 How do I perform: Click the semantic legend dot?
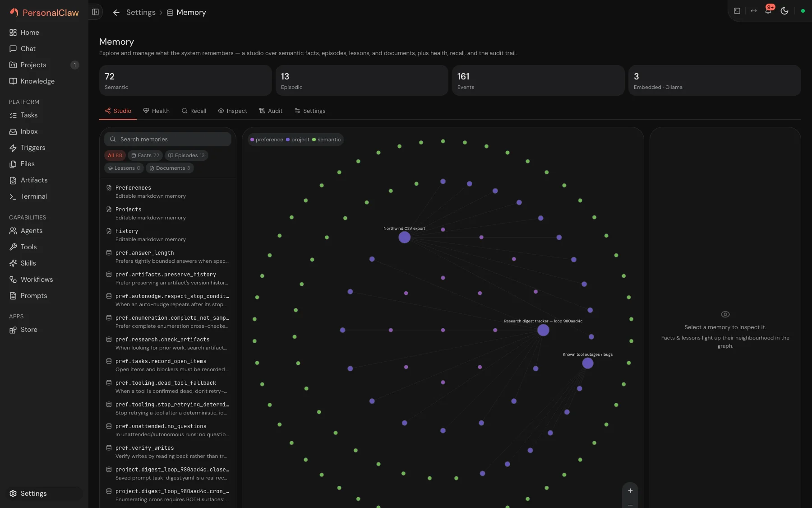tap(314, 140)
